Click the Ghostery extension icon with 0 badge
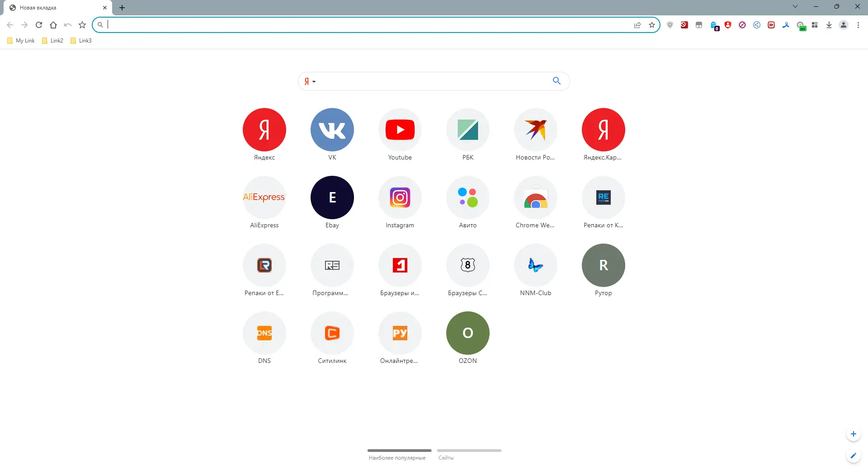 pos(714,25)
